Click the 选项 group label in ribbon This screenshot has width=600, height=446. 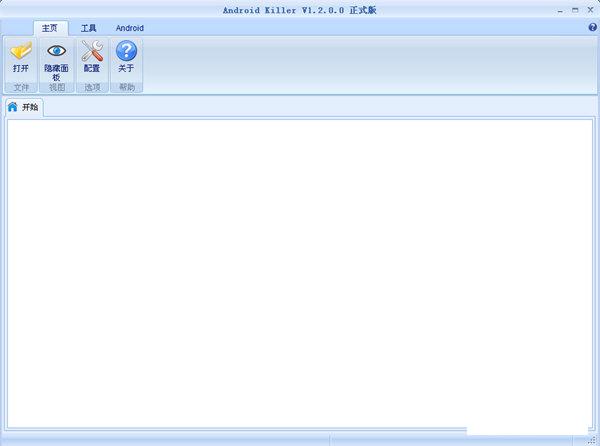pyautogui.click(x=92, y=88)
